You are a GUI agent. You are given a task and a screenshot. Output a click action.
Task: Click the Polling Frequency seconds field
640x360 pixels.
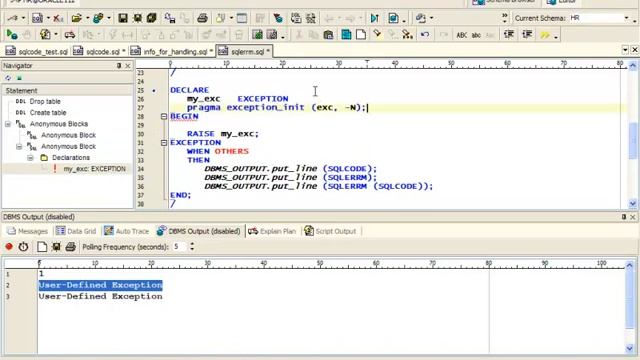click(x=179, y=247)
